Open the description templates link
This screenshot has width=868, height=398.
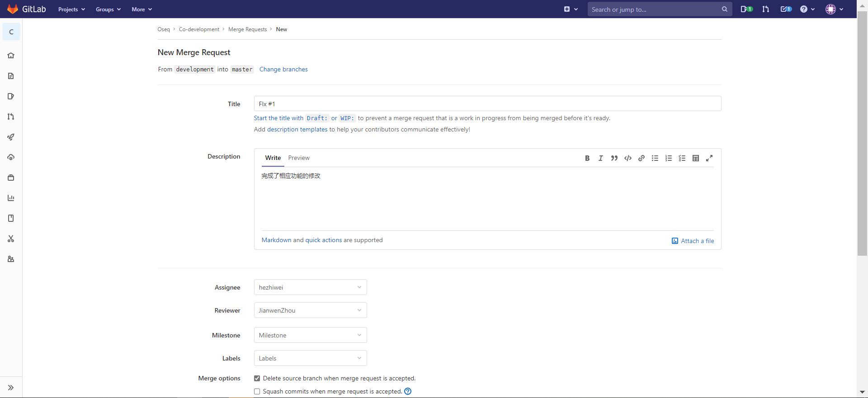297,129
